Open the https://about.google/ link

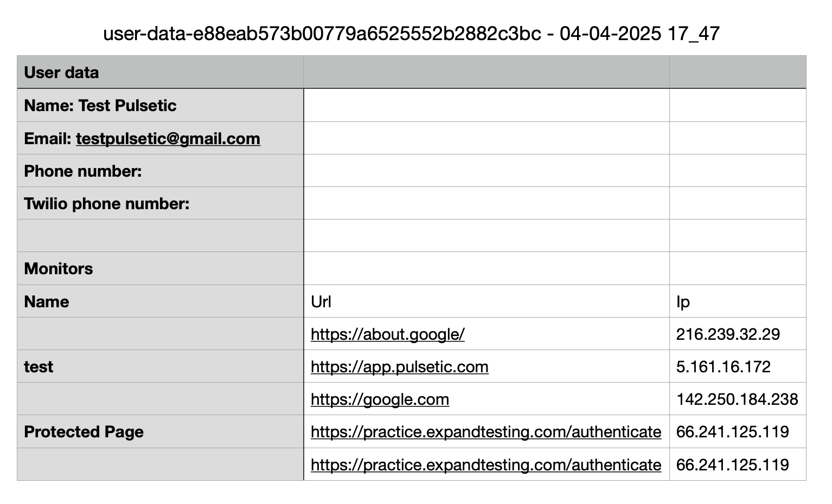tap(387, 334)
